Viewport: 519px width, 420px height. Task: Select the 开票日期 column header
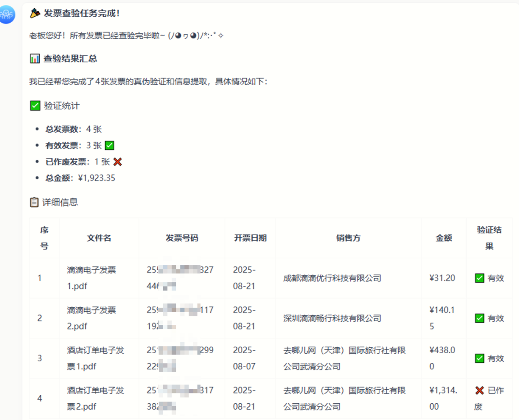tap(250, 238)
